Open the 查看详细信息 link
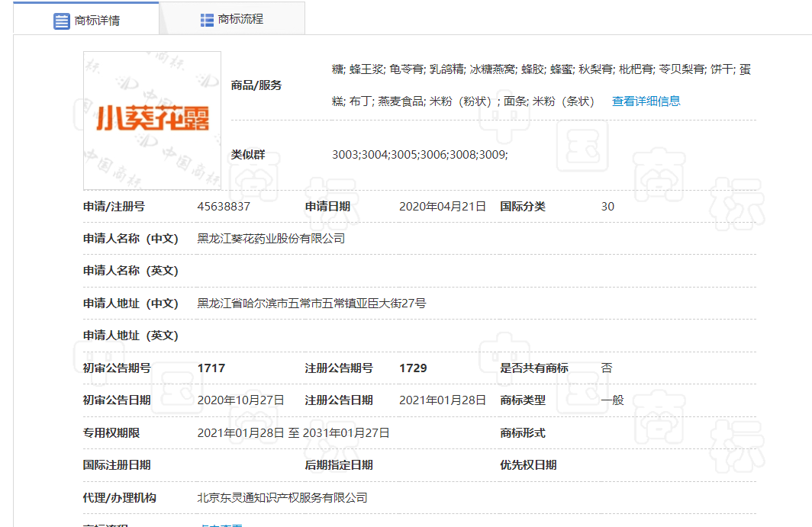 tap(646, 101)
